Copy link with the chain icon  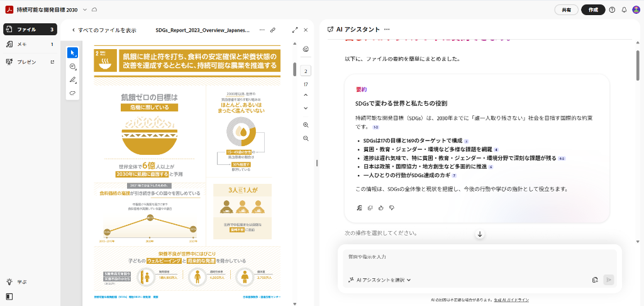pos(273,30)
